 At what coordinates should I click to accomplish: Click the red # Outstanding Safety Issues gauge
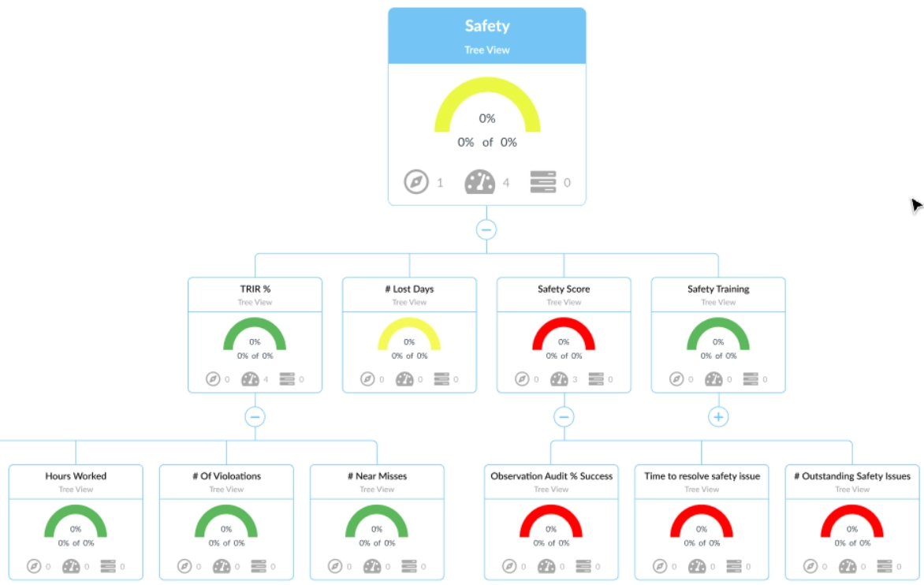(x=851, y=519)
